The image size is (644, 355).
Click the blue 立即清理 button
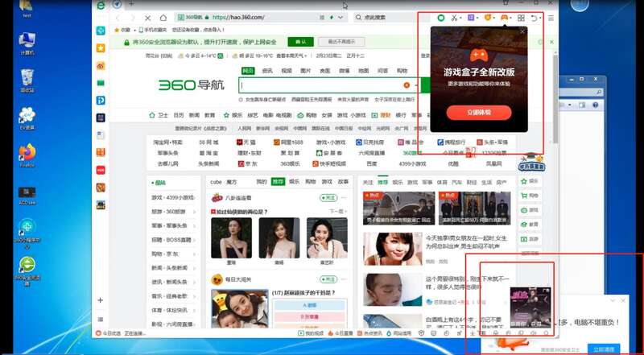pyautogui.click(x=603, y=349)
